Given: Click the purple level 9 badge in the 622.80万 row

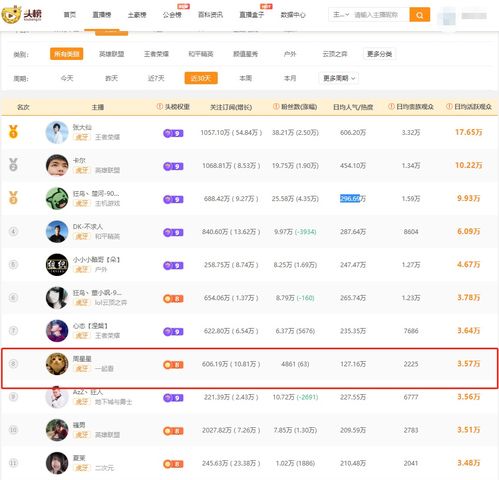Looking at the screenshot, I should 173,332.
